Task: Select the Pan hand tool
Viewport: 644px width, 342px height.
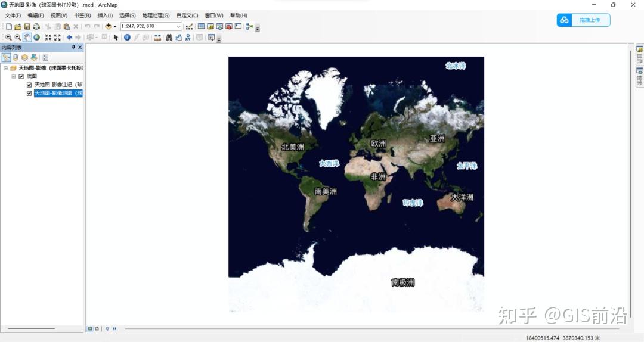Action: 27,38
